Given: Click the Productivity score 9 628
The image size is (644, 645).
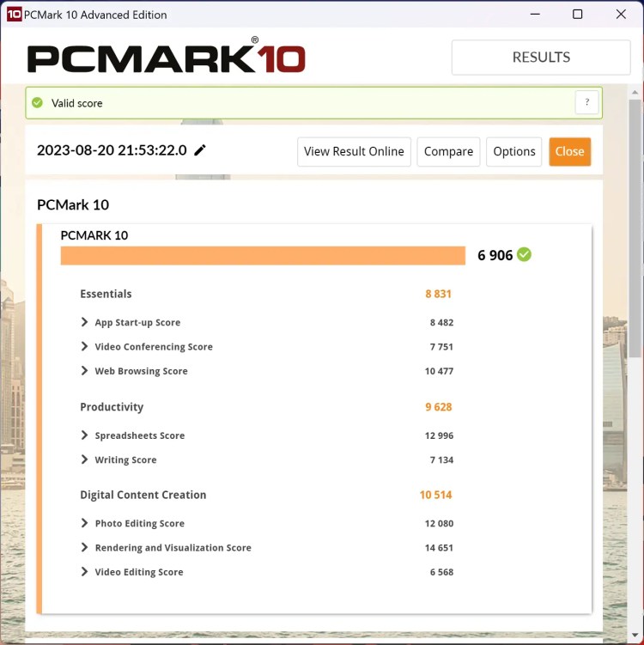Looking at the screenshot, I should [x=439, y=407].
